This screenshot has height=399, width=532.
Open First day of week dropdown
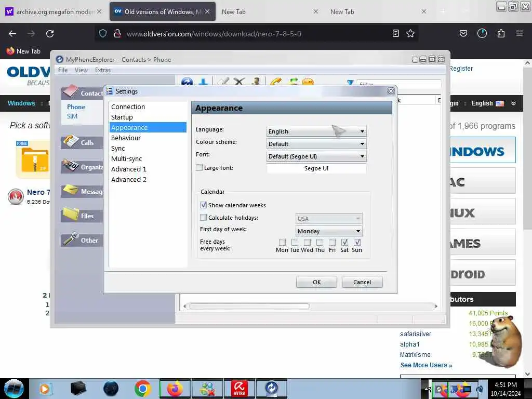click(x=329, y=231)
